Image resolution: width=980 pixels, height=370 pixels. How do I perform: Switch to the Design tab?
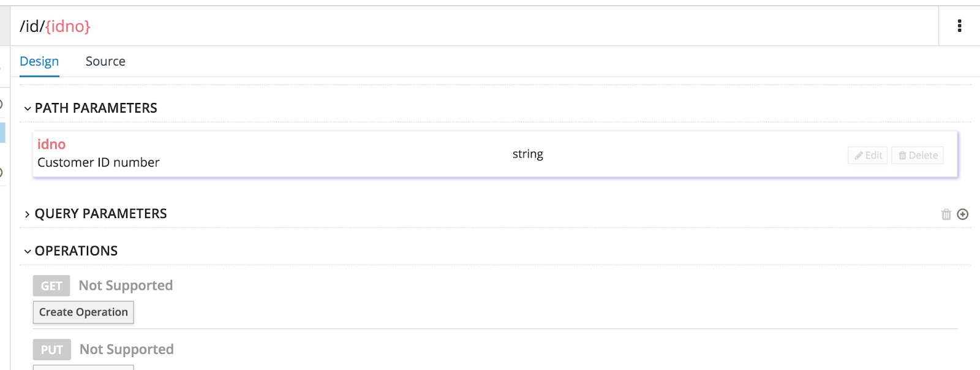(x=39, y=61)
